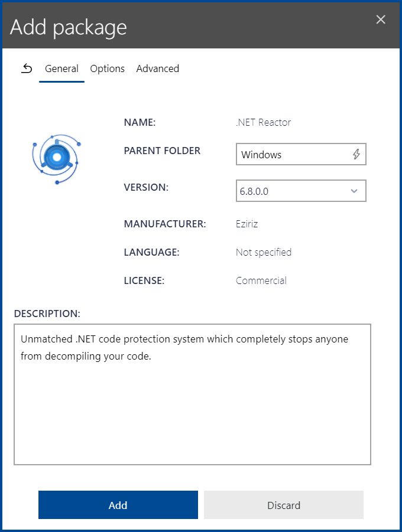Click the Add button
This screenshot has width=402, height=532.
point(118,505)
